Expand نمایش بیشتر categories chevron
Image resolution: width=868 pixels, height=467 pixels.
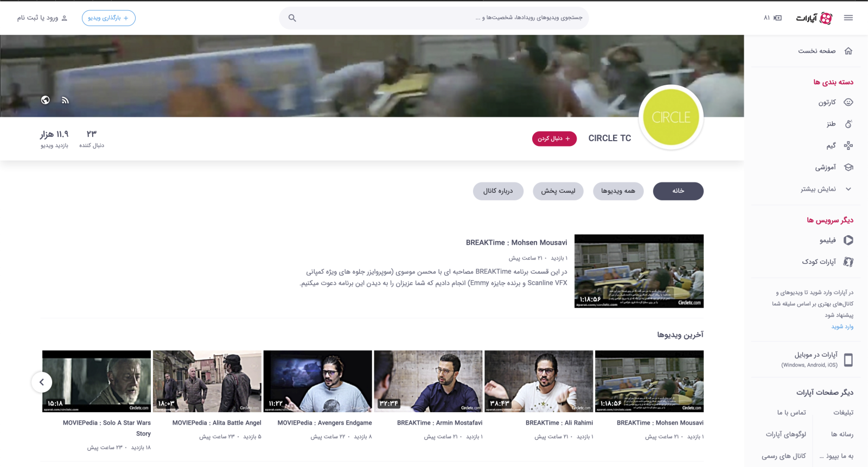click(x=848, y=189)
